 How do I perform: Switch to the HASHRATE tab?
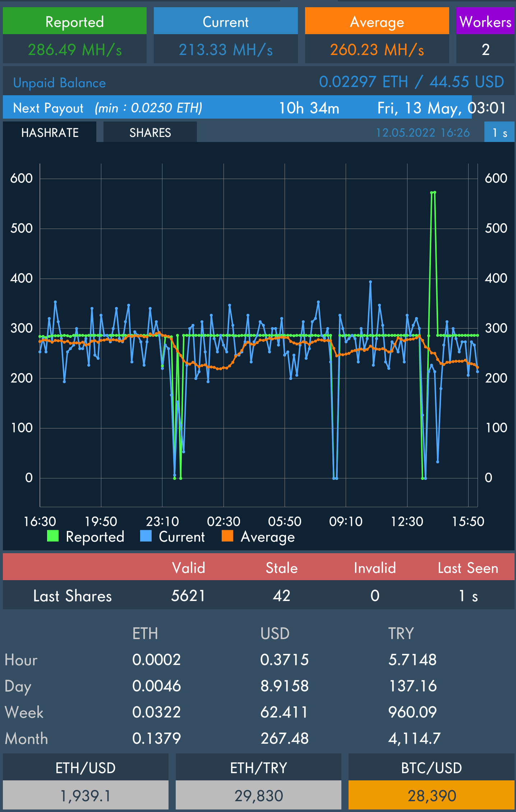click(50, 132)
